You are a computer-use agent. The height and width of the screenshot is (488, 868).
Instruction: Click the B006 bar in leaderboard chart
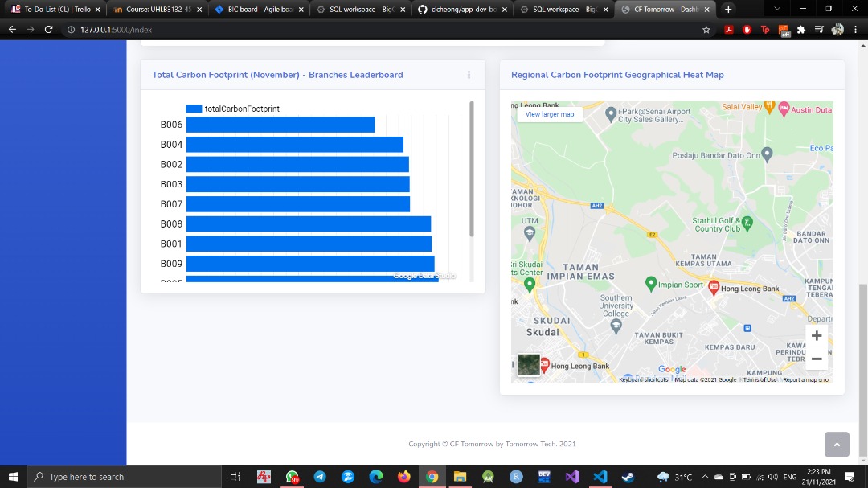pos(280,125)
